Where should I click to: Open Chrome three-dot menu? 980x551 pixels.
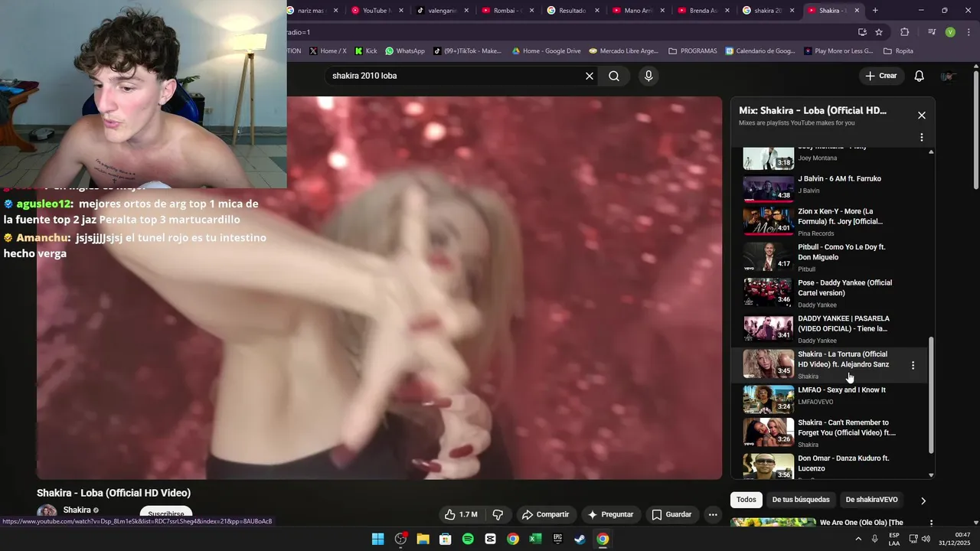pyautogui.click(x=968, y=32)
